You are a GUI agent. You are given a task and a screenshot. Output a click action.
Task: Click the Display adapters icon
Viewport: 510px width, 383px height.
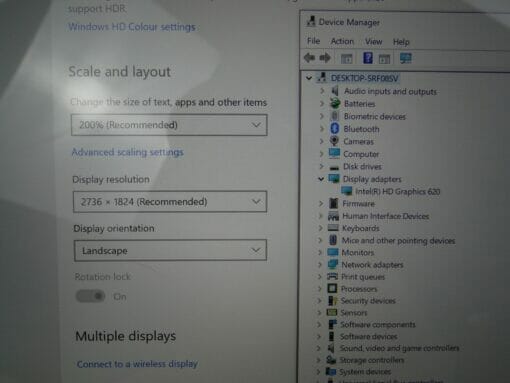click(x=334, y=179)
